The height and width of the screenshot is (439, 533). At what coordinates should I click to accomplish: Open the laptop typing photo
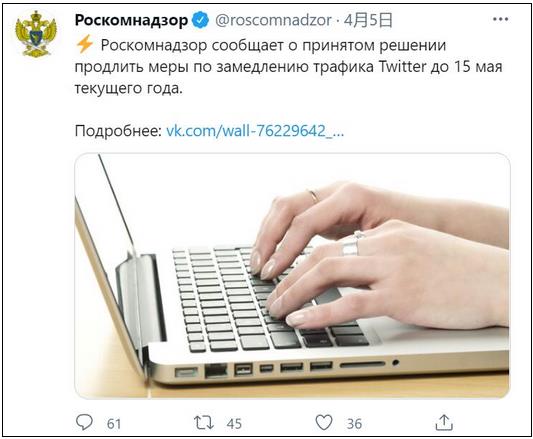(292, 275)
